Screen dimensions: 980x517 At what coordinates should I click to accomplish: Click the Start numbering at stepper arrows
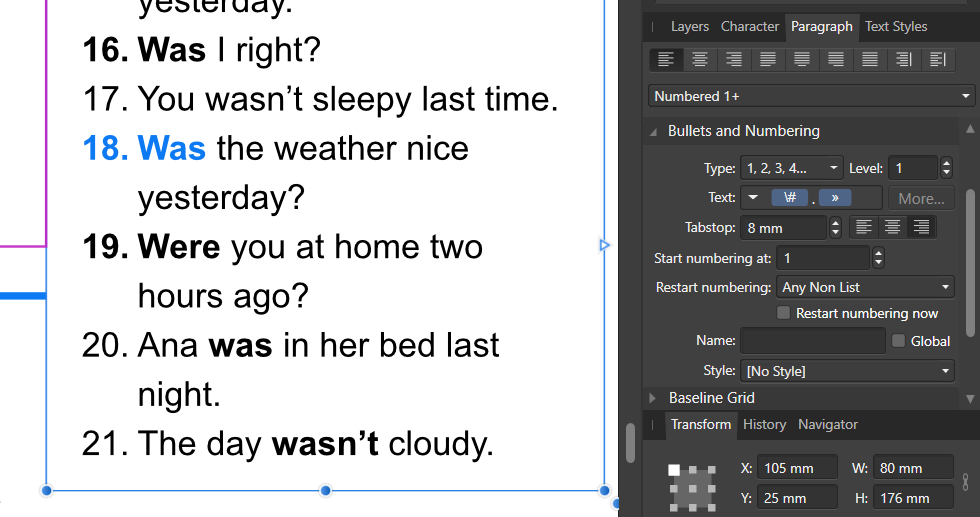tap(878, 258)
